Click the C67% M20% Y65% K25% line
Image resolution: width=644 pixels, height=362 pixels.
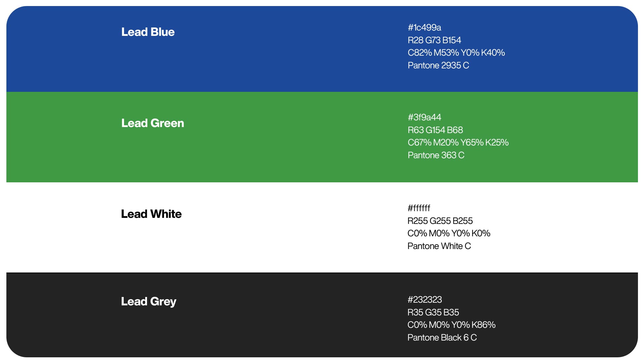pos(458,142)
